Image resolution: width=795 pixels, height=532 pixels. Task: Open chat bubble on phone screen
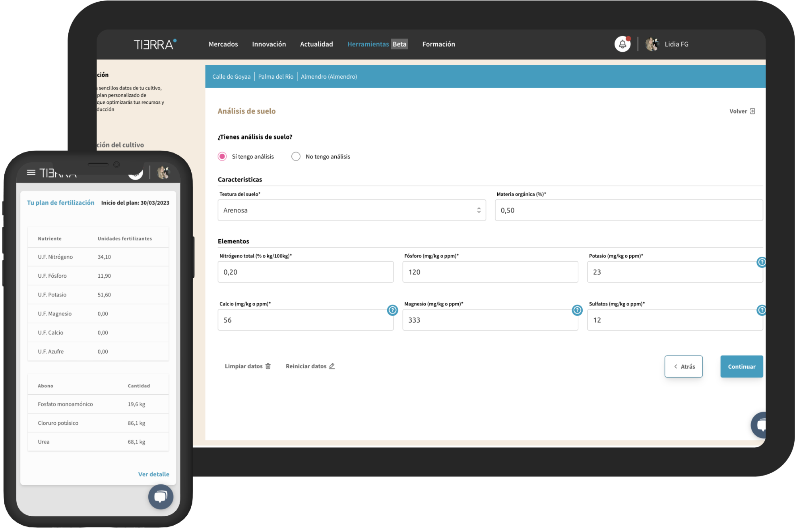[x=161, y=497]
